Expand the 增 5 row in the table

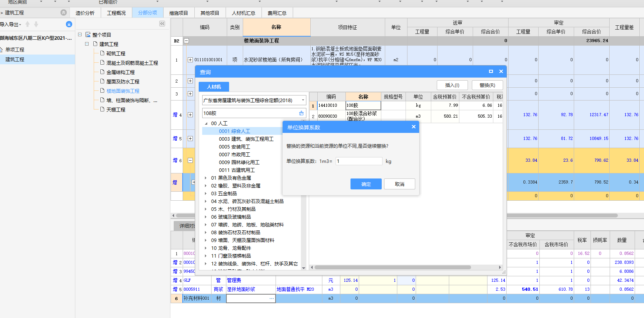(190, 138)
